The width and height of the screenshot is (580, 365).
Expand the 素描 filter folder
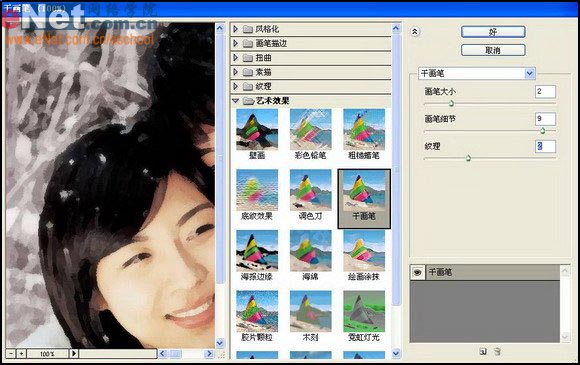click(x=236, y=72)
